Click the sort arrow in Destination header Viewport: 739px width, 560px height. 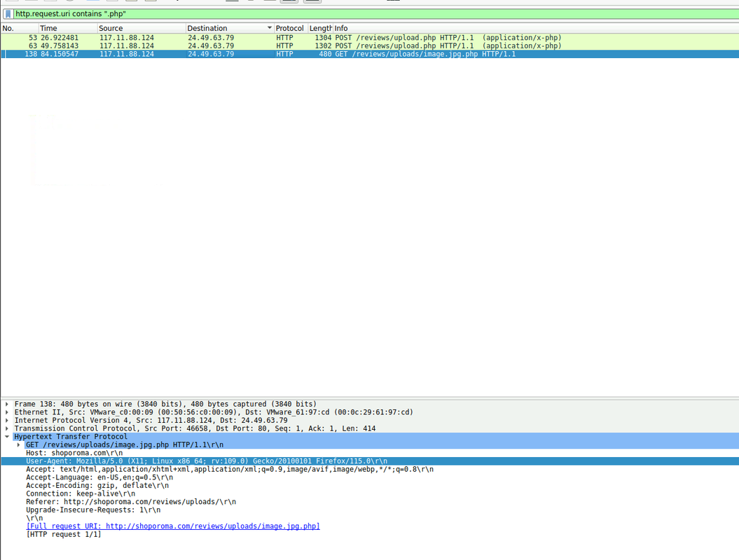point(270,28)
